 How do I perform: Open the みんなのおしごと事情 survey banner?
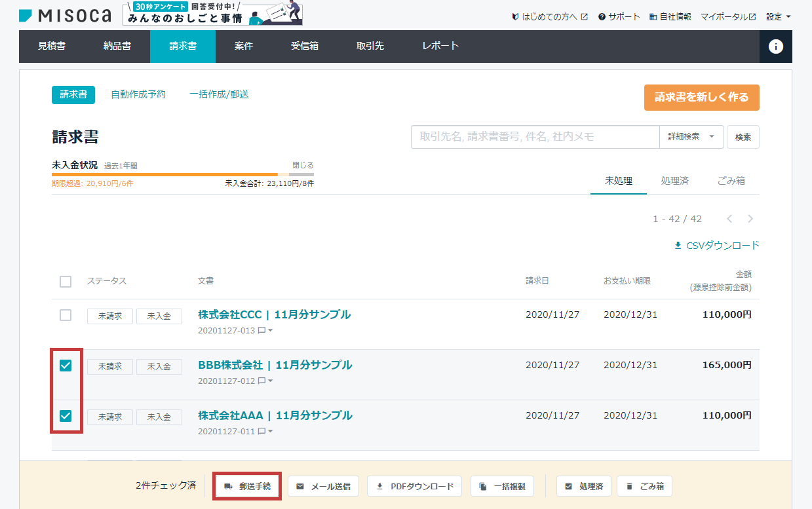[212, 14]
